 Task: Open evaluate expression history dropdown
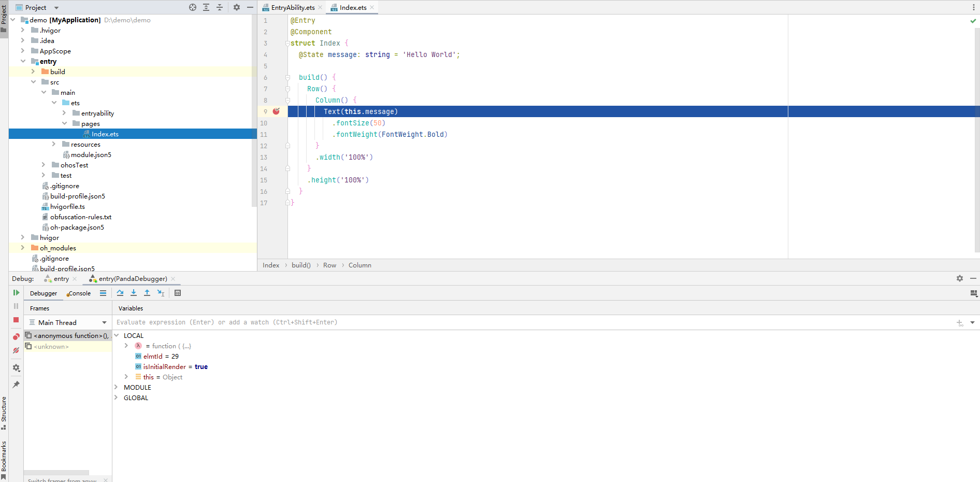tap(972, 322)
